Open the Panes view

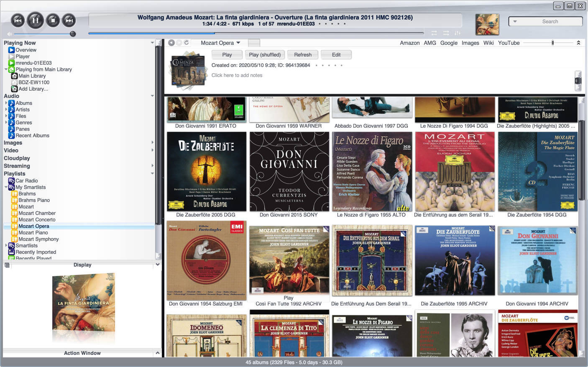[23, 129]
